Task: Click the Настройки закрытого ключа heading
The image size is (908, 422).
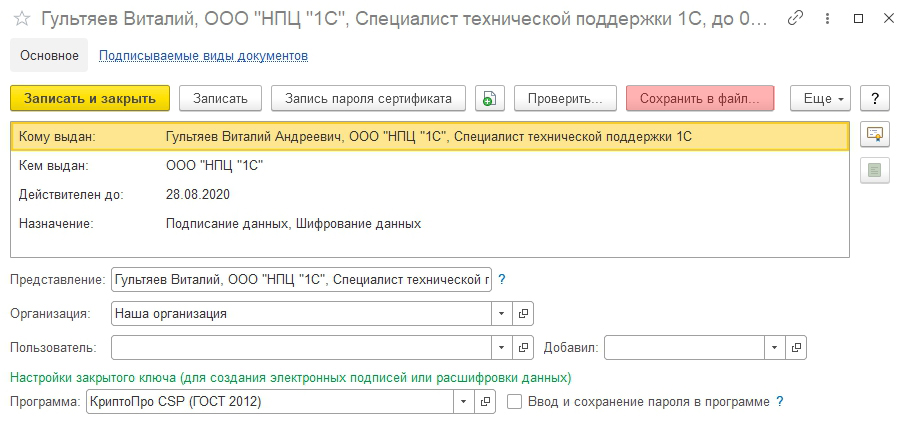Action: [x=291, y=378]
